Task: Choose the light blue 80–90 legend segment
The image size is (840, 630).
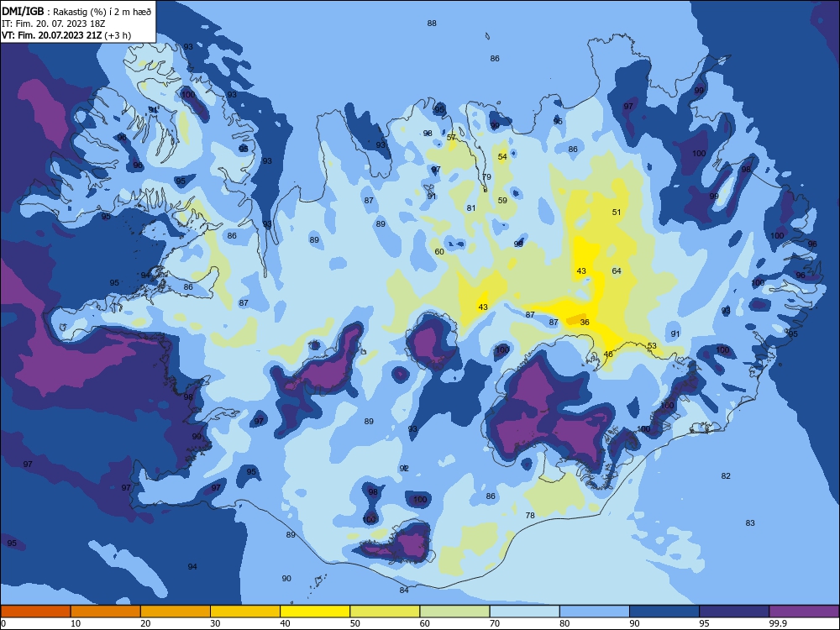Action: tap(595, 612)
